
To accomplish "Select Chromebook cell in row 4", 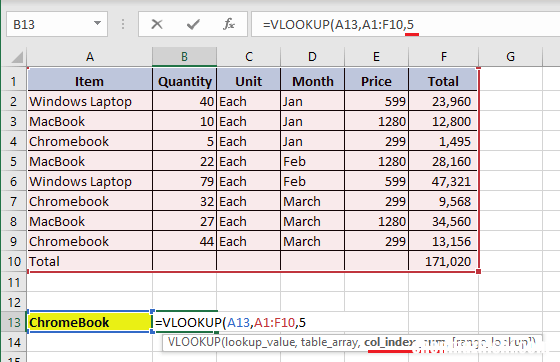I will coord(90,141).
